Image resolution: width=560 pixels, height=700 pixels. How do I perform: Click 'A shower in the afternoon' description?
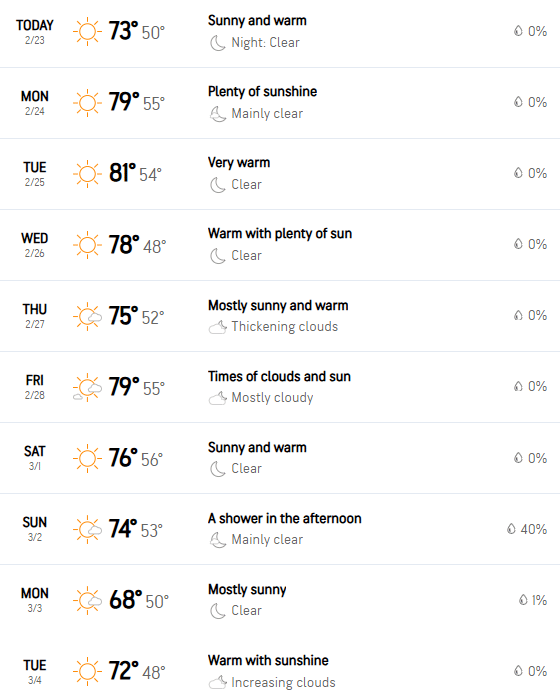284,518
